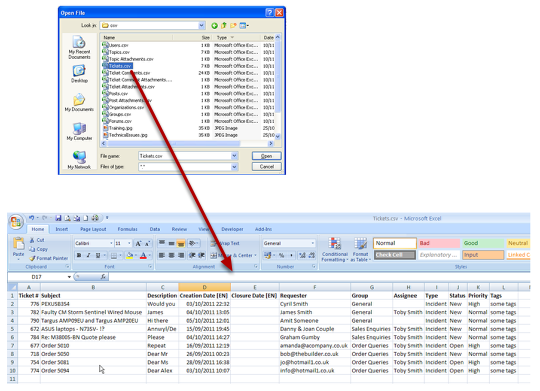Toggle Bold formatting button
Viewport: 540px width, 391px height.
pyautogui.click(x=79, y=255)
